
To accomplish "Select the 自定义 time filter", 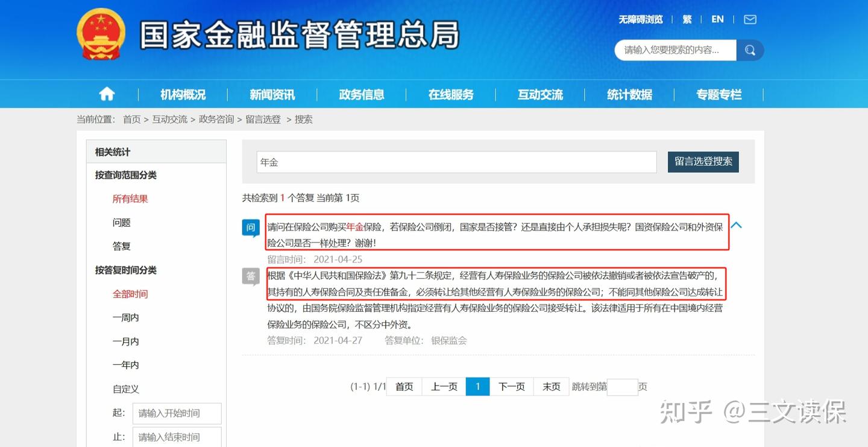I will pyautogui.click(x=125, y=389).
